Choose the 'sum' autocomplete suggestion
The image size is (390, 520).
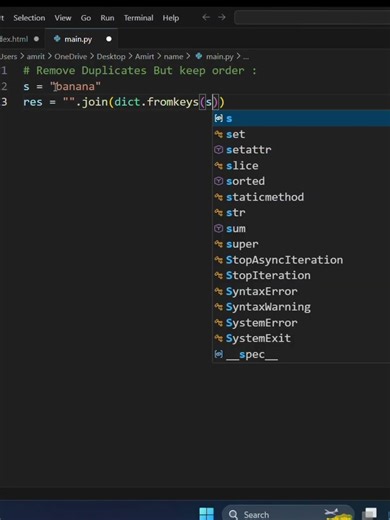pyautogui.click(x=301, y=229)
